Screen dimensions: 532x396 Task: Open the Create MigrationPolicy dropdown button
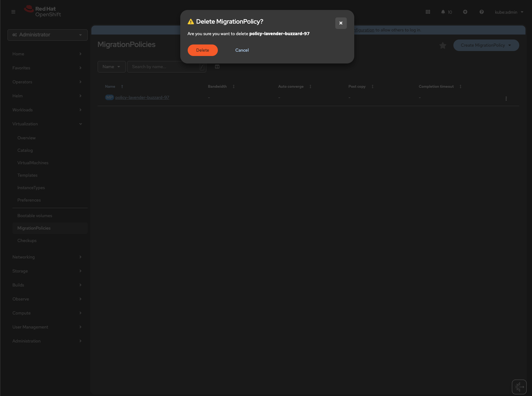point(486,45)
